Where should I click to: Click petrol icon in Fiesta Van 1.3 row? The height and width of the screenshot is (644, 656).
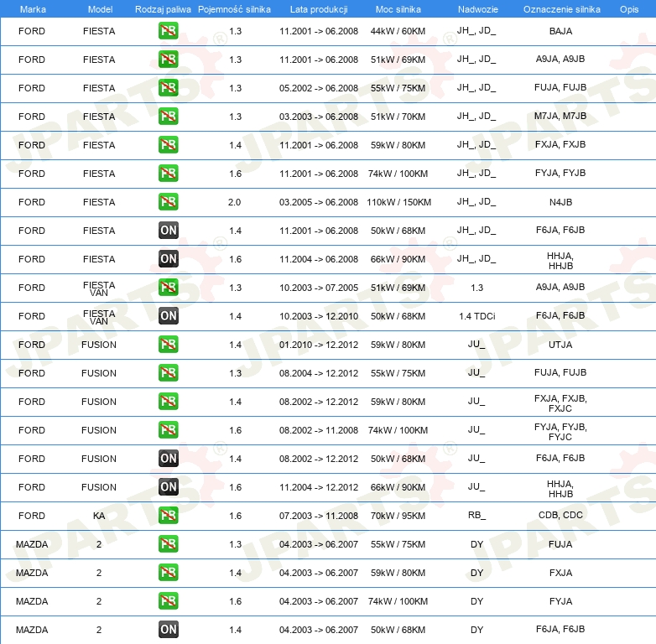pyautogui.click(x=168, y=288)
